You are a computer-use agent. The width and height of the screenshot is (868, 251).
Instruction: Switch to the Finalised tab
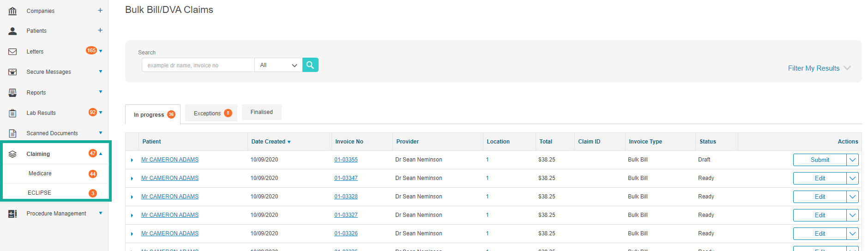[x=262, y=112]
